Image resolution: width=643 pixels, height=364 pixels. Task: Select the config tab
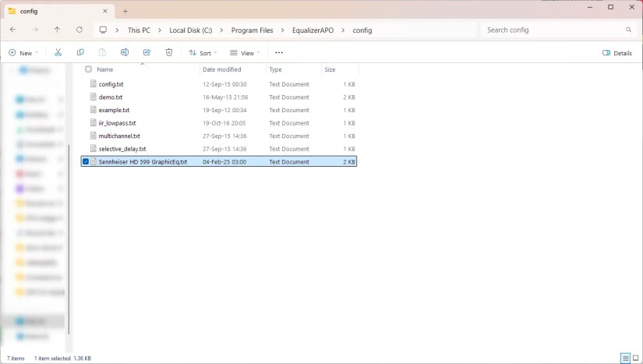(x=58, y=11)
